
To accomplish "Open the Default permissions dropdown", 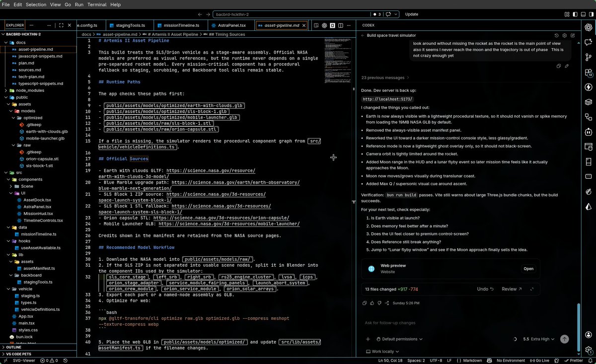I will pos(400,339).
